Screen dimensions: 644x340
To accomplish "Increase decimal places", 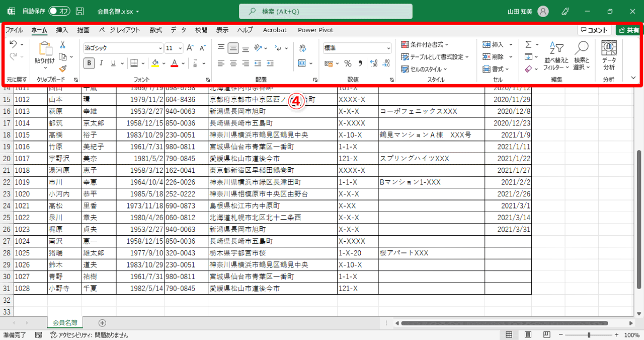I will coord(373,63).
